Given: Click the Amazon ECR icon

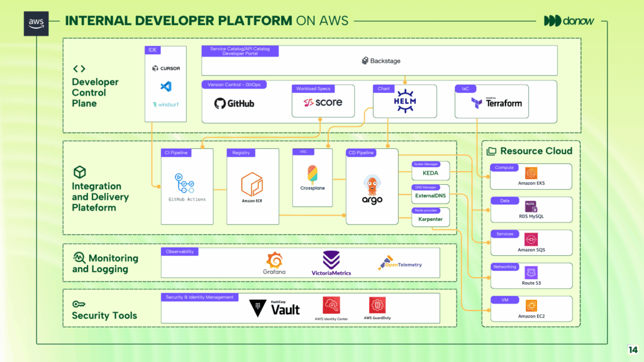Looking at the screenshot, I should click(252, 184).
